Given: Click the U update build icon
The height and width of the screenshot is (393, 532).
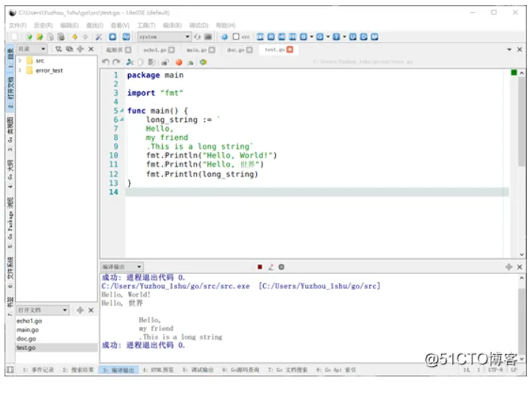Looking at the screenshot, I should (x=353, y=37).
